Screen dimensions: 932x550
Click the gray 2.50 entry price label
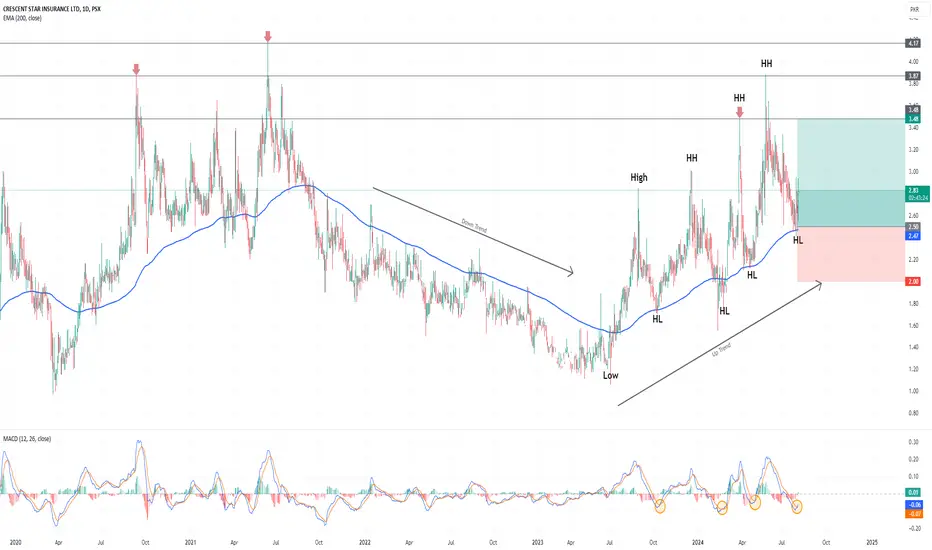[x=913, y=227]
